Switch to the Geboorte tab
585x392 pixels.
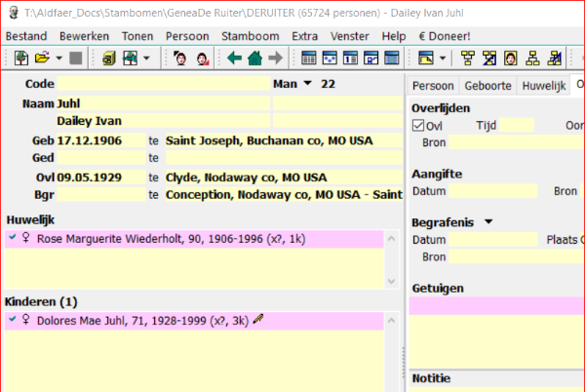pos(487,85)
